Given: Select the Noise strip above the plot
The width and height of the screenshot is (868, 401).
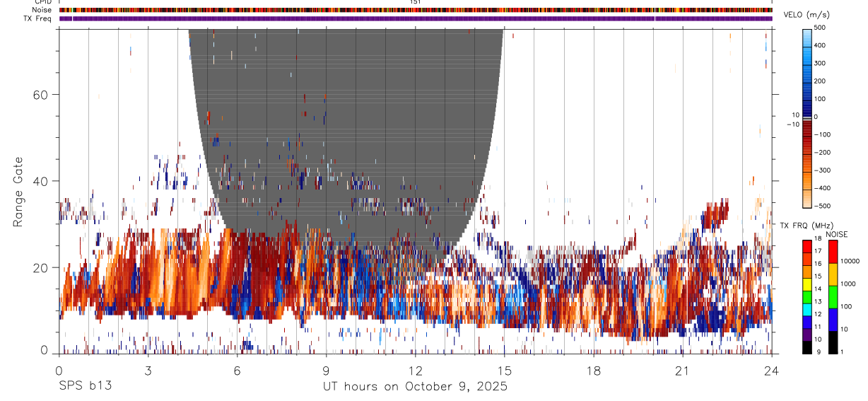Looking at the screenshot, I should (x=416, y=11).
